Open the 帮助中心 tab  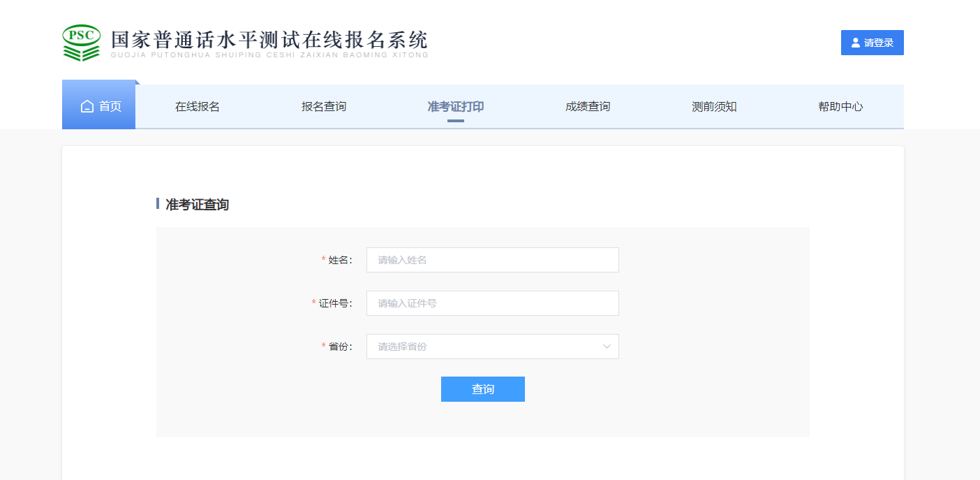tap(840, 107)
